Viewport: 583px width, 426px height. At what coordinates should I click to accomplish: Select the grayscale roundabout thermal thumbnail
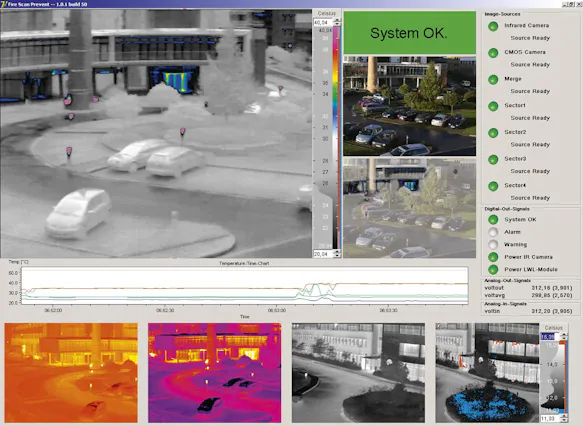[358, 373]
